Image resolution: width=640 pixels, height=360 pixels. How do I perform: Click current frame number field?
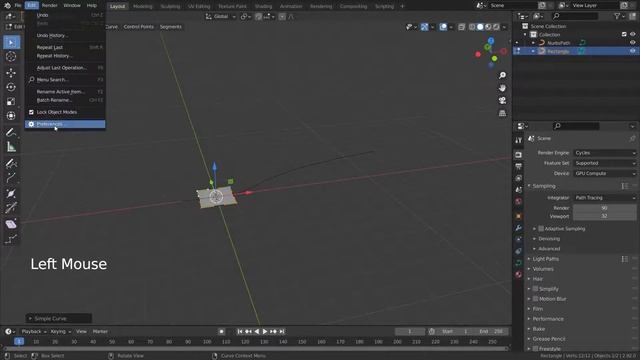click(409, 331)
